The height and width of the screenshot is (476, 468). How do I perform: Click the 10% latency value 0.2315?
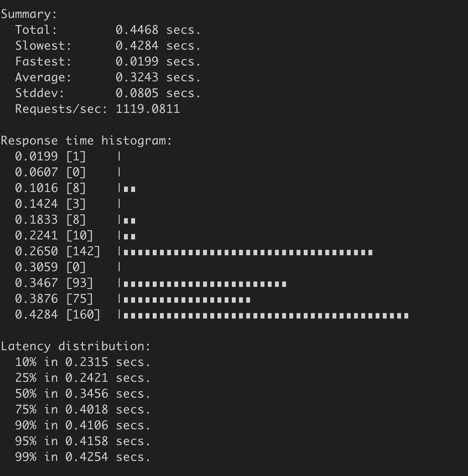87,362
